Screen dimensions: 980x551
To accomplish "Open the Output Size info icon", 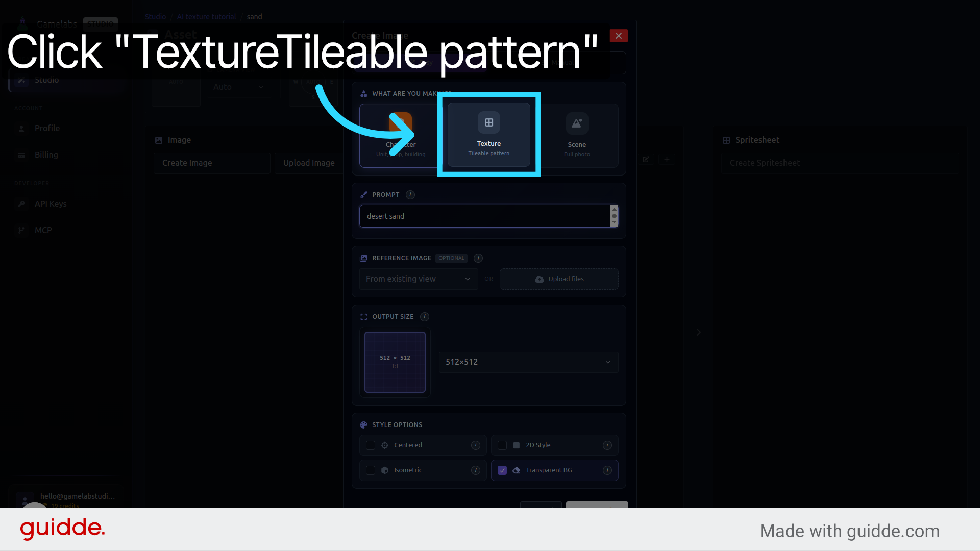I will point(425,317).
